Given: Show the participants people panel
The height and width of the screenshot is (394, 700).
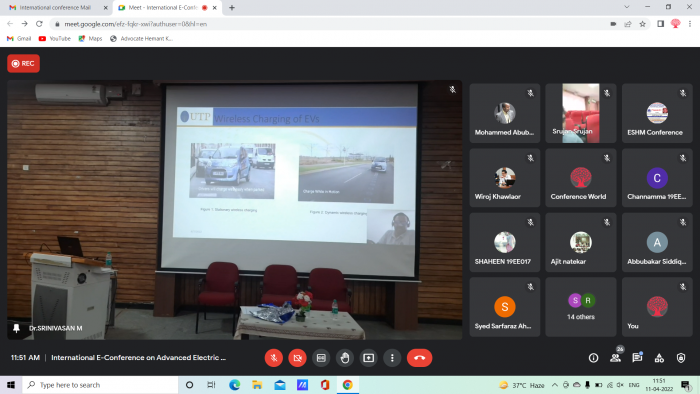Looking at the screenshot, I should click(x=616, y=358).
